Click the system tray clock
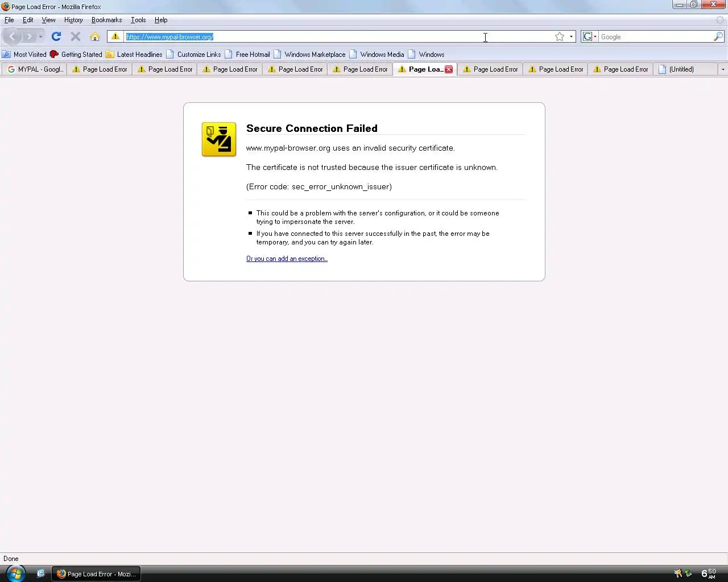 (x=709, y=573)
